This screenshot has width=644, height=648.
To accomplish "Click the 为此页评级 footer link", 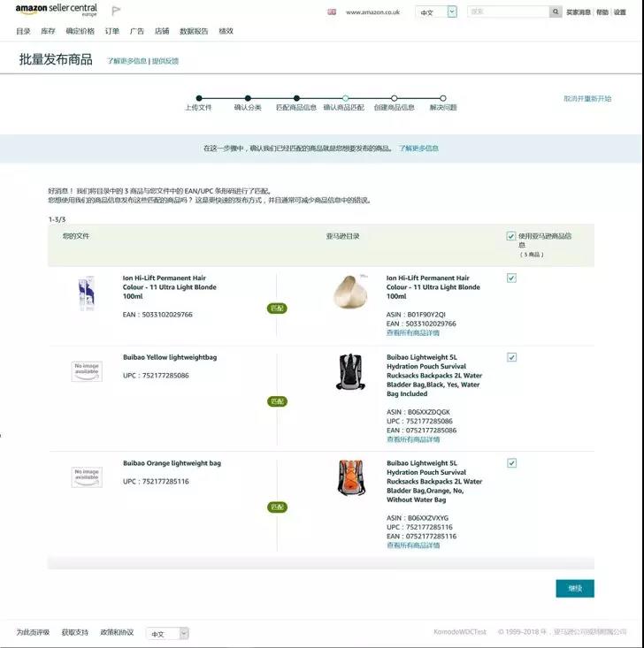I will (x=33, y=632).
